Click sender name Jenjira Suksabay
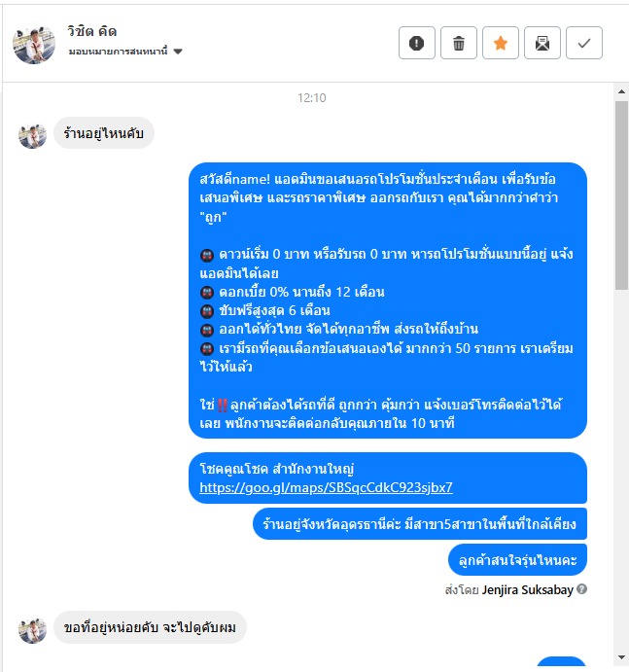The width and height of the screenshot is (629, 672). (528, 589)
